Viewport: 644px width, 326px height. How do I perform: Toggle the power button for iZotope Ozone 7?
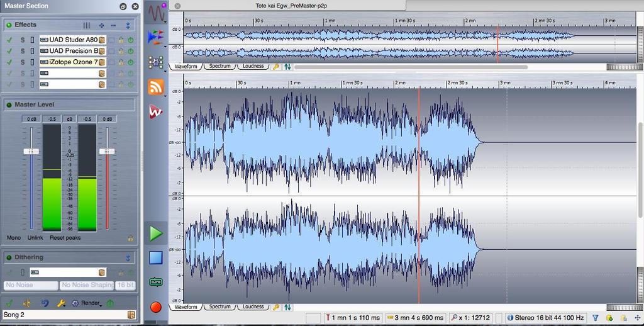coord(131,62)
